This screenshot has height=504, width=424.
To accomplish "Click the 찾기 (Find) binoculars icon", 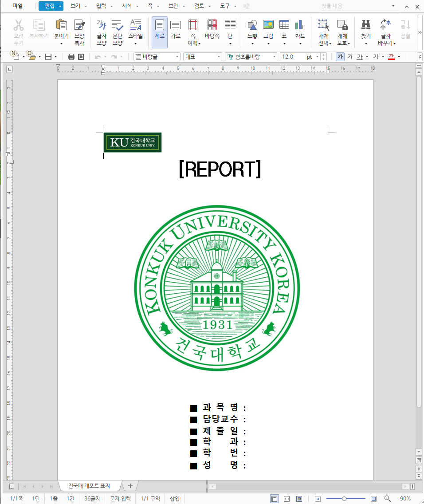I will click(x=366, y=25).
